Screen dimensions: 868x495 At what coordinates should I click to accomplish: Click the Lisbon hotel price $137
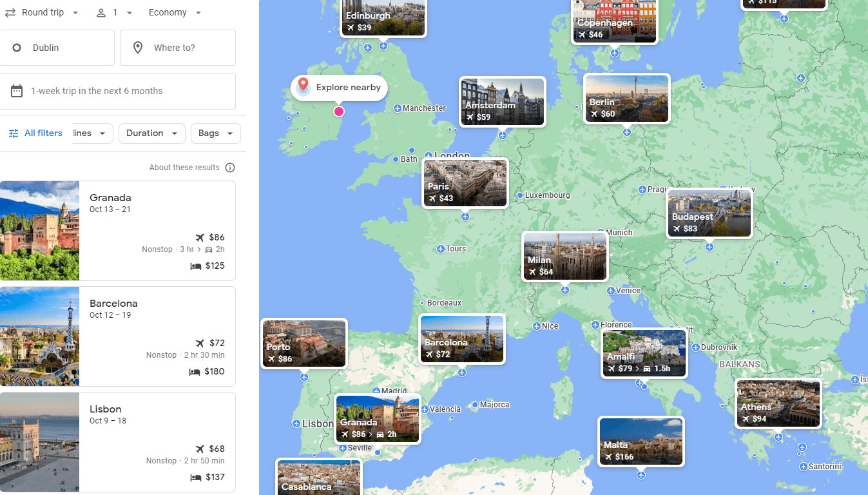tap(215, 478)
